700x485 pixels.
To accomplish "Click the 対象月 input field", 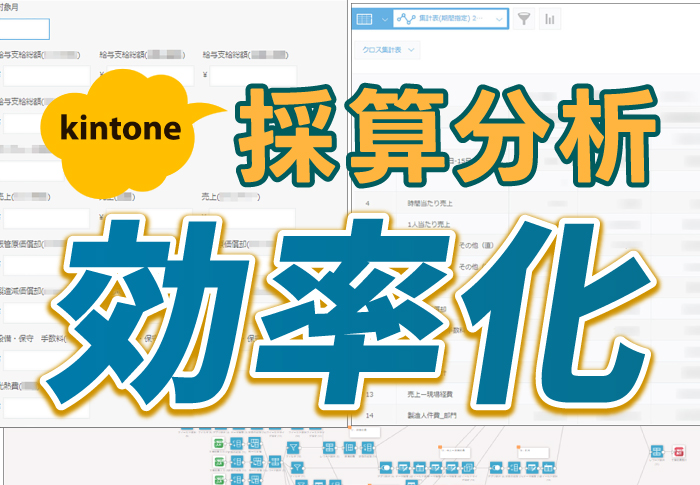I will point(24,29).
